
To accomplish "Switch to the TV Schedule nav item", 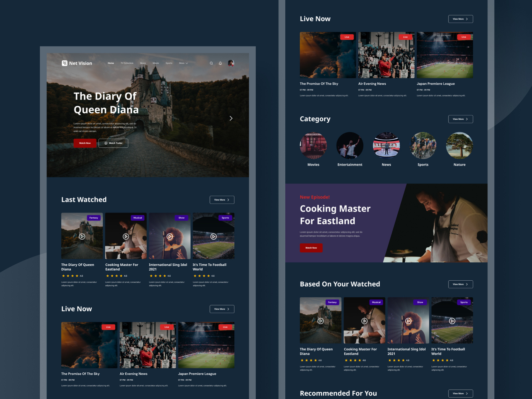I will [127, 63].
